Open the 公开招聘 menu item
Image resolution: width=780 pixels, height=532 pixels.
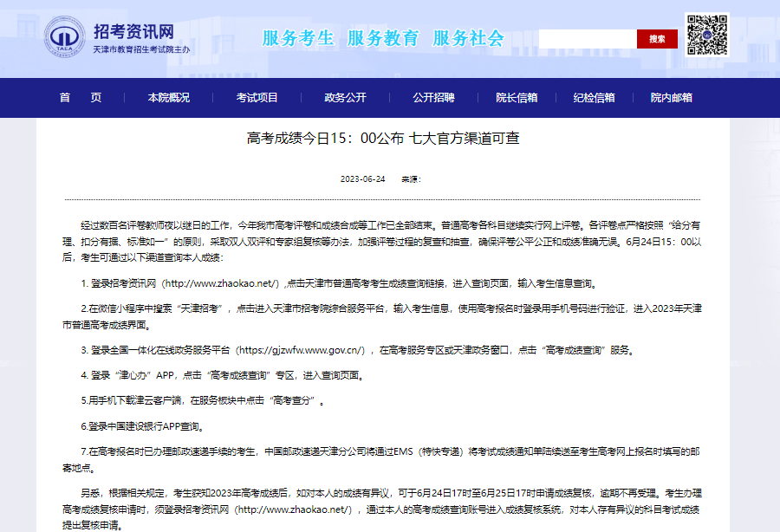click(434, 97)
